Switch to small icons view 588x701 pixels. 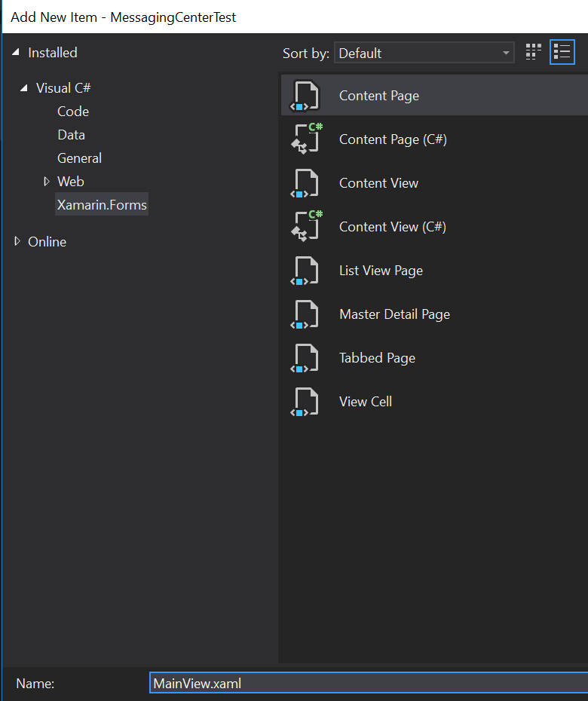coord(533,51)
